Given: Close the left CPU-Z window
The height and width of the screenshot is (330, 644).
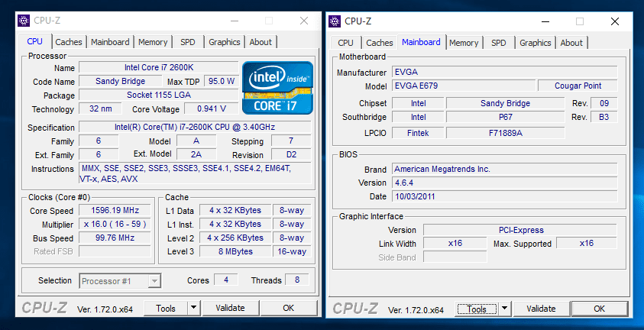Looking at the screenshot, I should [304, 21].
